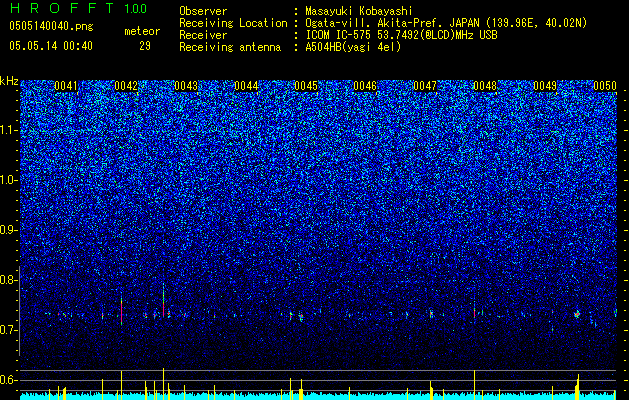The width and height of the screenshot is (629, 400).
Task: Click the 0047 time marker
Action: coord(425,86)
